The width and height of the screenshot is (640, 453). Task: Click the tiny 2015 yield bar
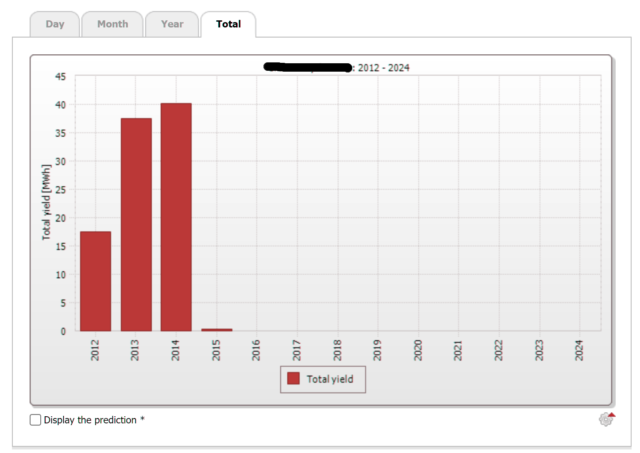pos(216,329)
